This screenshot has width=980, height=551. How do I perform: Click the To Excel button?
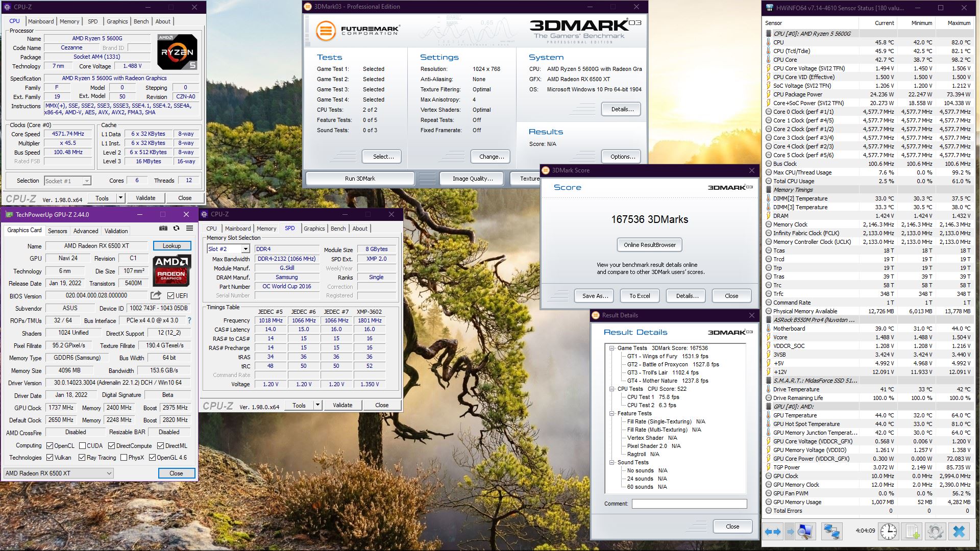coord(640,296)
